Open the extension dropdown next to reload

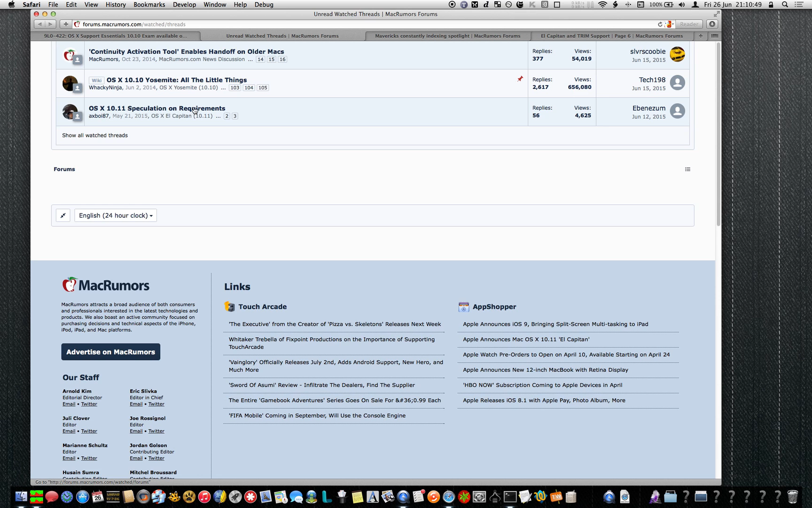coord(670,24)
